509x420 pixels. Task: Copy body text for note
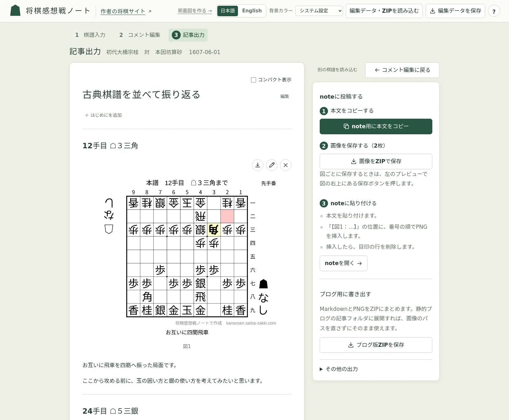[376, 126]
